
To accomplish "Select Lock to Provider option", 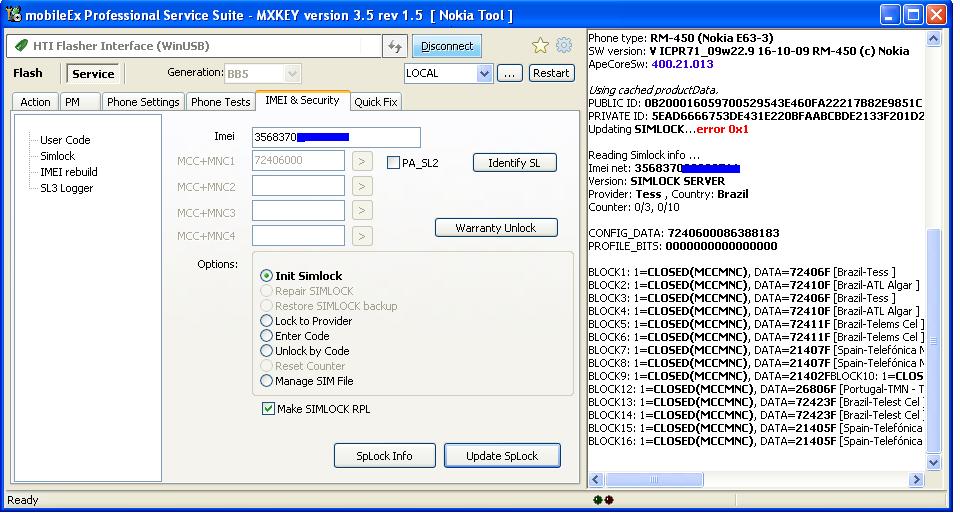I will click(x=266, y=321).
